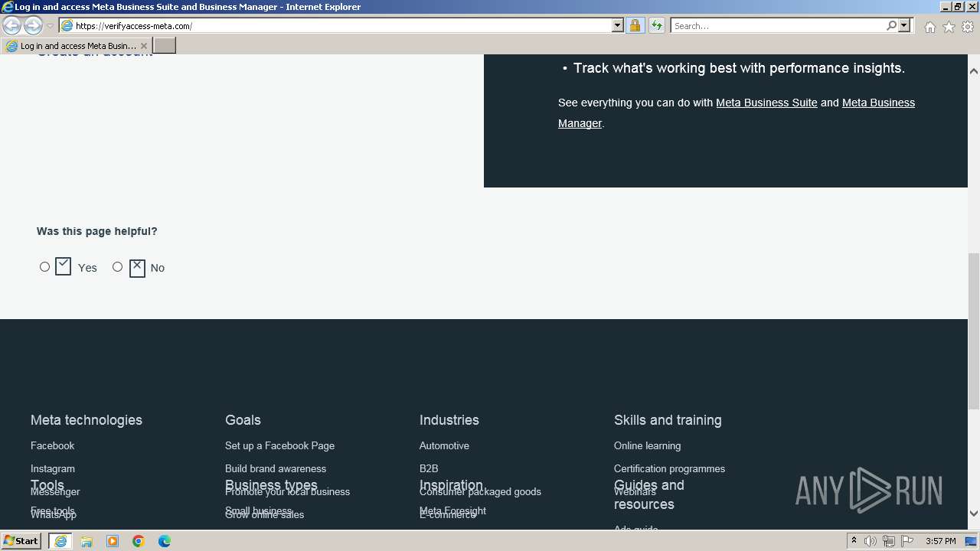Open the media player taskbar icon

point(113,541)
